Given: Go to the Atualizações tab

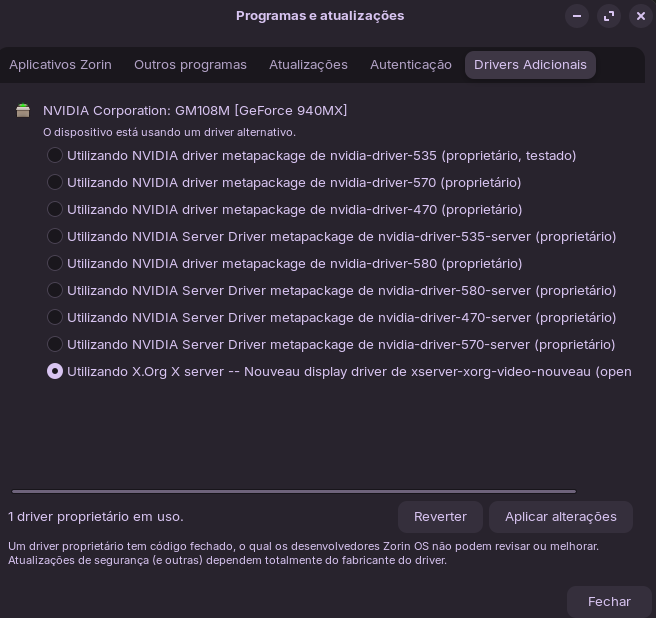Looking at the screenshot, I should click(x=308, y=65).
